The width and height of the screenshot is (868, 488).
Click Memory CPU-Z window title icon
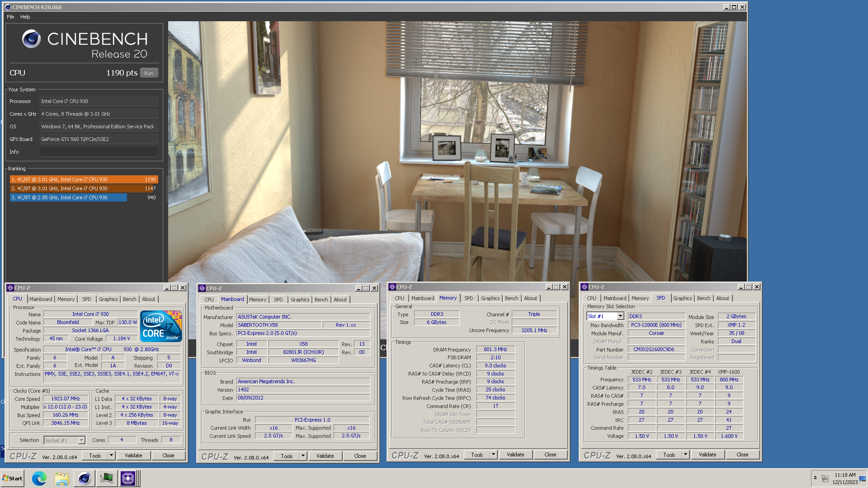click(392, 287)
